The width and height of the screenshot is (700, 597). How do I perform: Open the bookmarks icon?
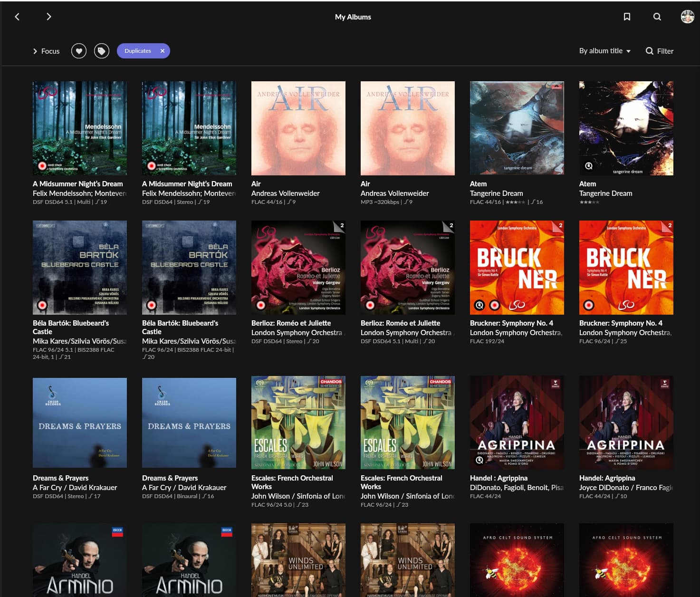coord(627,17)
